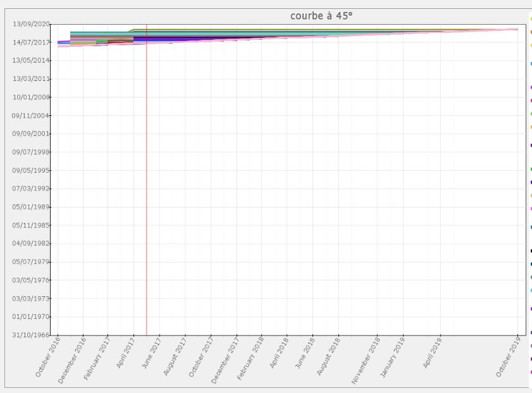Screen dimensions: 532x393
Task: Click the 03/05/1976 y-axis label
Action: 31,280
